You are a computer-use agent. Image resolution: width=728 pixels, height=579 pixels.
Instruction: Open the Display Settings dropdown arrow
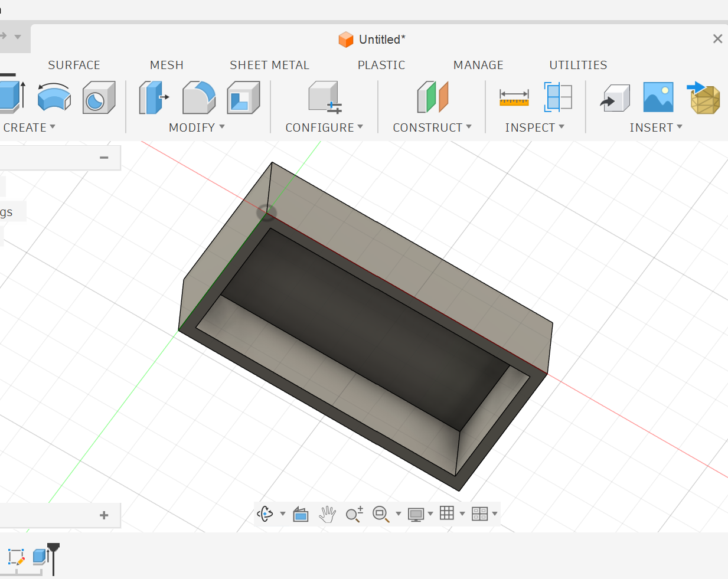430,514
